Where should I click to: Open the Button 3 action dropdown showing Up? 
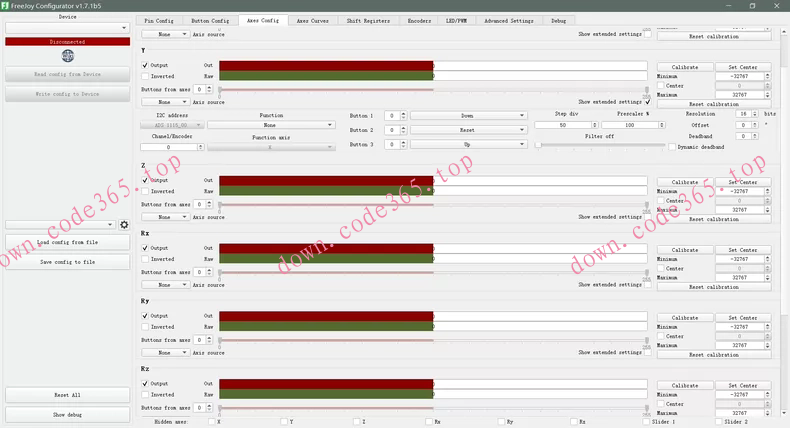coord(468,144)
